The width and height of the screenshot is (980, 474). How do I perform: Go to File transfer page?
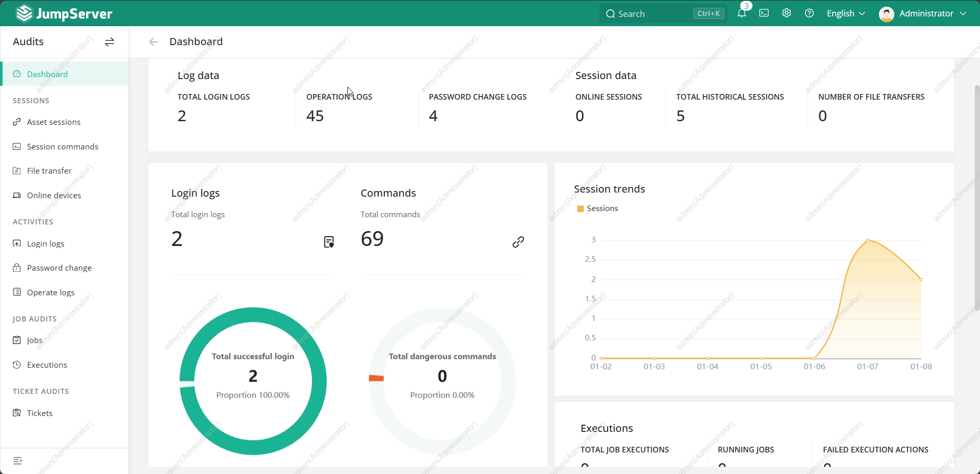pyautogui.click(x=49, y=171)
